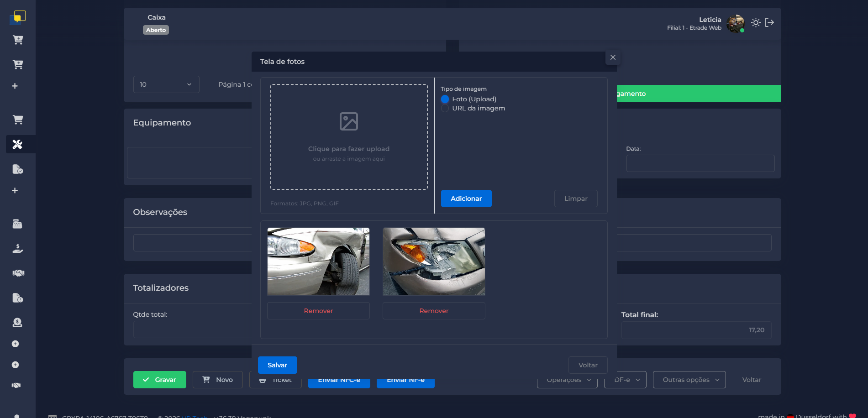
Task: Click the Limpar button
Action: [576, 199]
